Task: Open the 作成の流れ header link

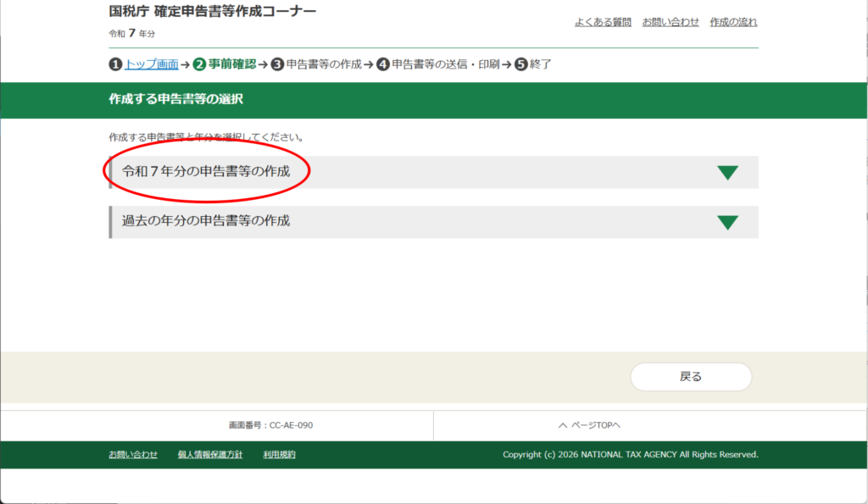Action: coord(733,22)
